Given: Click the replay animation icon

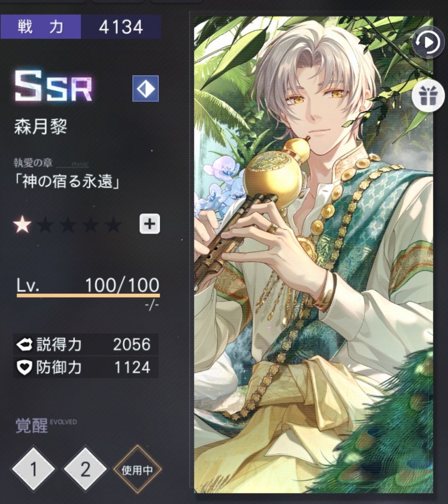Looking at the screenshot, I should pyautogui.click(x=428, y=42).
